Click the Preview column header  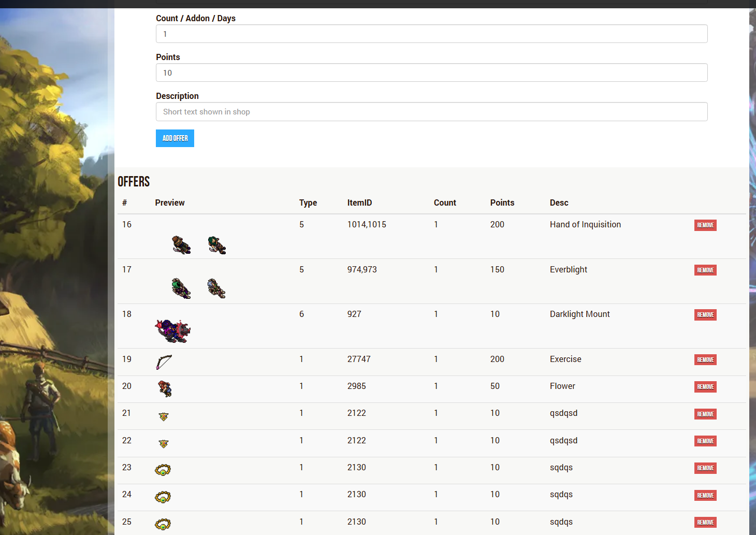(170, 203)
